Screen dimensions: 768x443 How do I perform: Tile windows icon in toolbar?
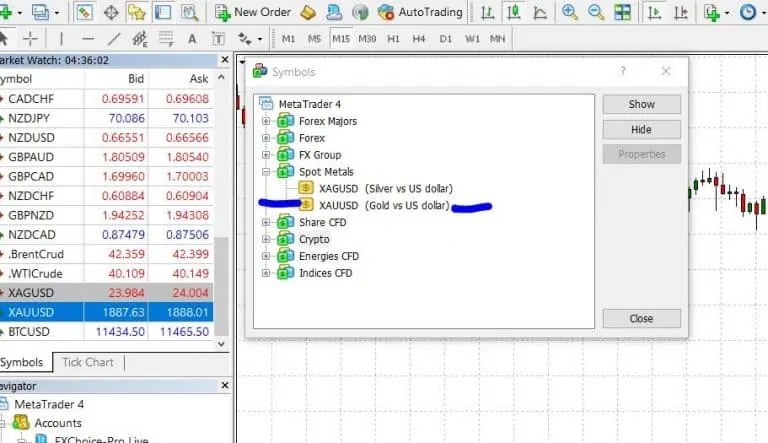point(623,12)
